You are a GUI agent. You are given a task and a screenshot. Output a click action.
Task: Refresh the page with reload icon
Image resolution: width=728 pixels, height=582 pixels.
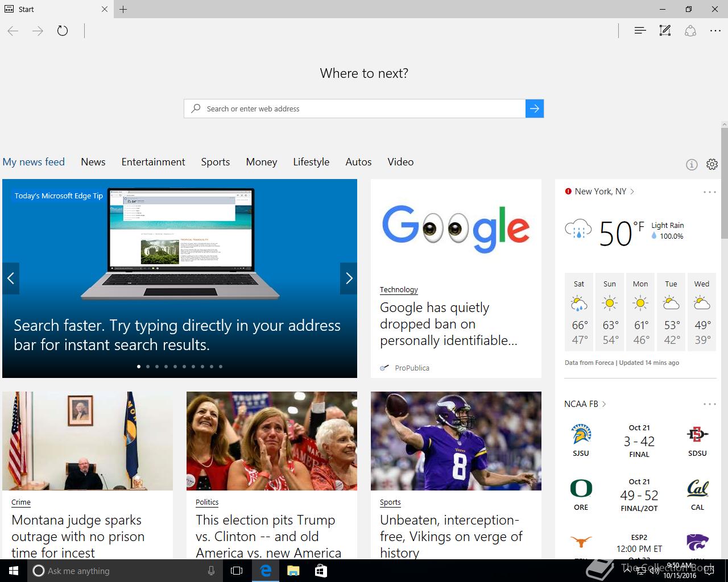click(x=63, y=31)
